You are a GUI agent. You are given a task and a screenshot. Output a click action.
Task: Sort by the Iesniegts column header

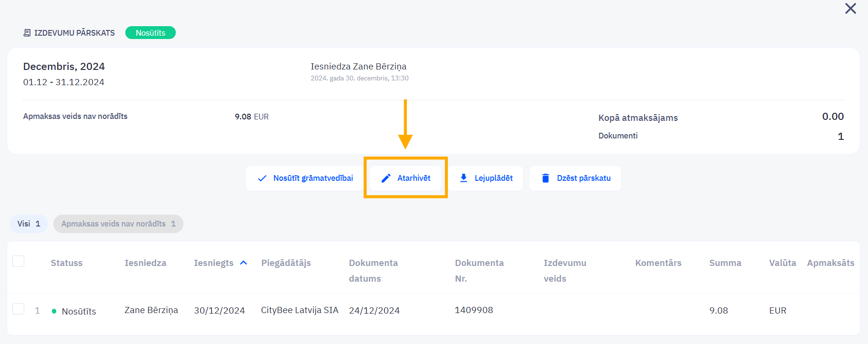click(213, 263)
